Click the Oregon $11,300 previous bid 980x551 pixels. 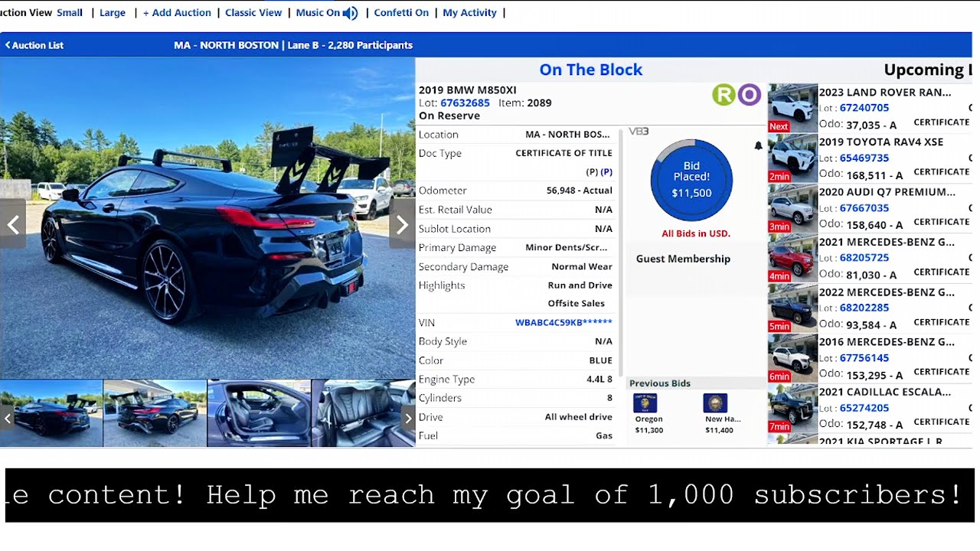(x=648, y=430)
